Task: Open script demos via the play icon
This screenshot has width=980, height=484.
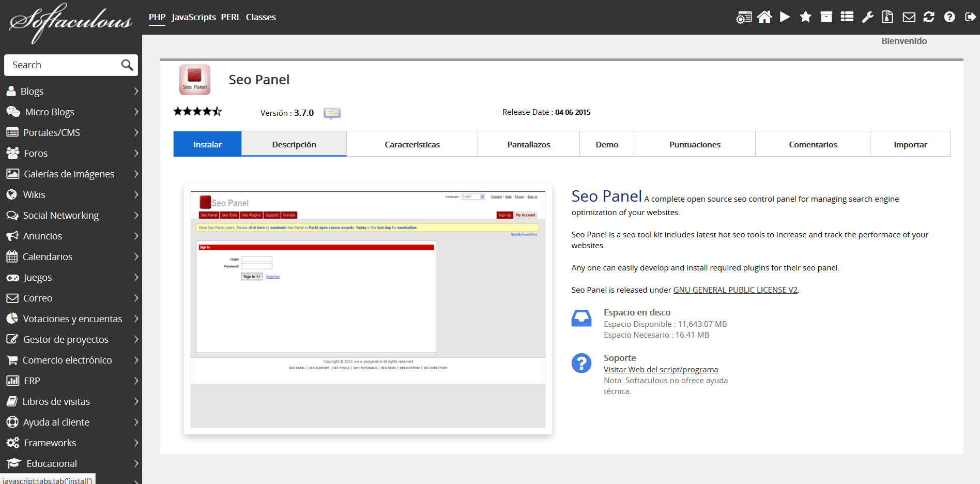Action: pos(785,17)
